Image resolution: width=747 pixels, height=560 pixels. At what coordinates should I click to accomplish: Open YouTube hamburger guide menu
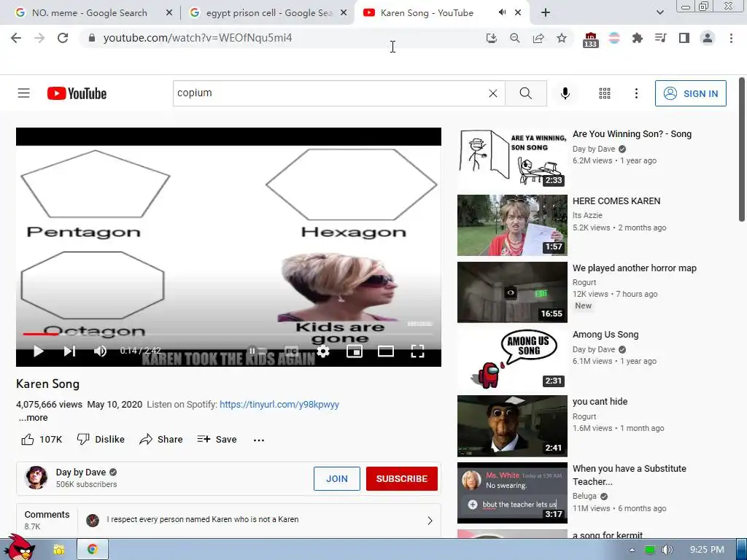[24, 93]
